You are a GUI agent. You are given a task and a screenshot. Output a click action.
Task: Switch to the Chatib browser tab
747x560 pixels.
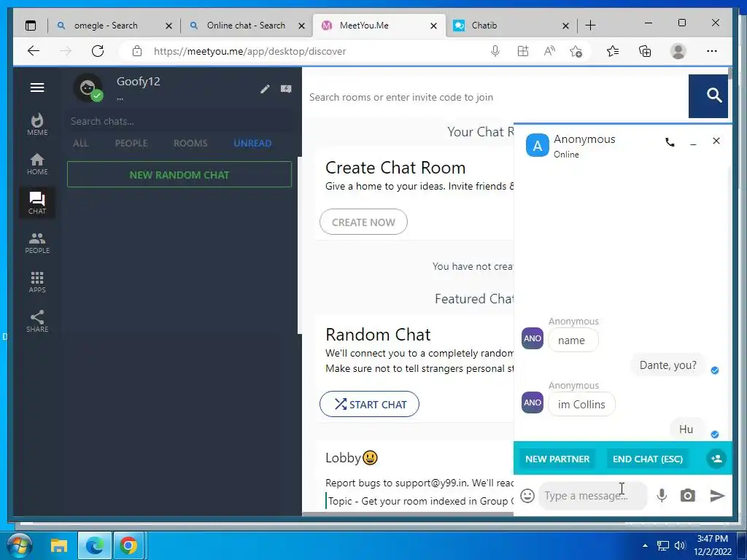(x=484, y=26)
